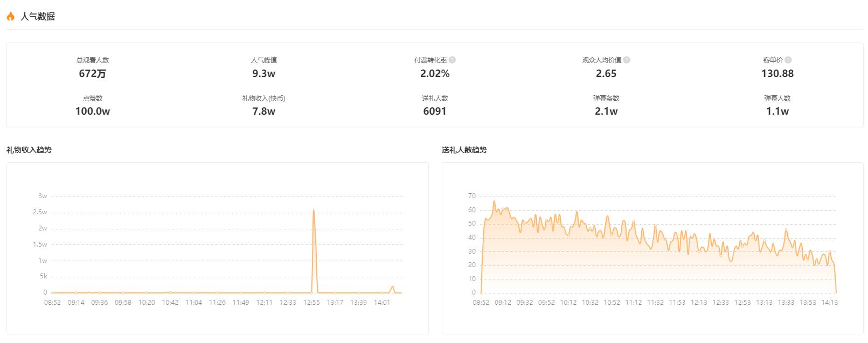The width and height of the screenshot is (868, 343).
Task: Click the 点赞数 label
Action: pos(93,99)
